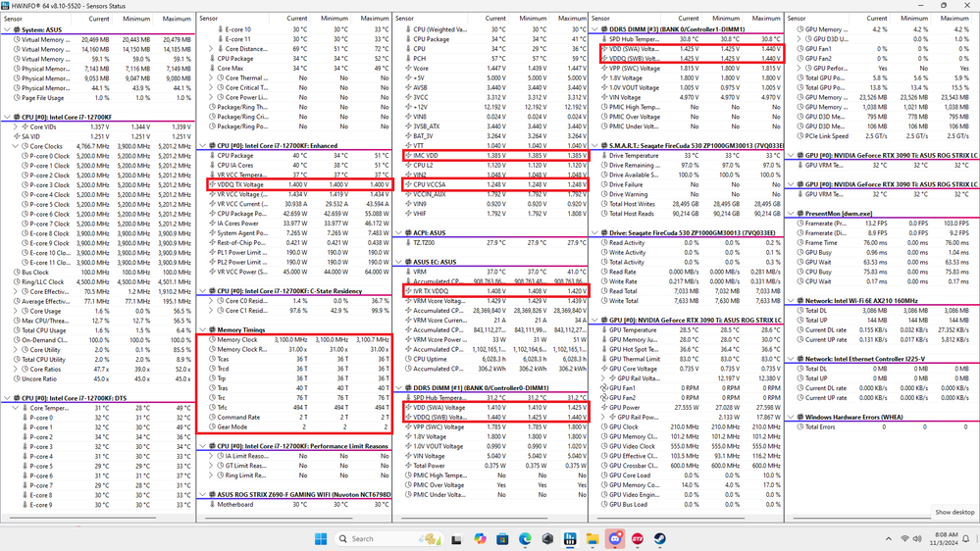
Task: Collapse the System: ASUS sensor group
Action: pyautogui.click(x=7, y=29)
